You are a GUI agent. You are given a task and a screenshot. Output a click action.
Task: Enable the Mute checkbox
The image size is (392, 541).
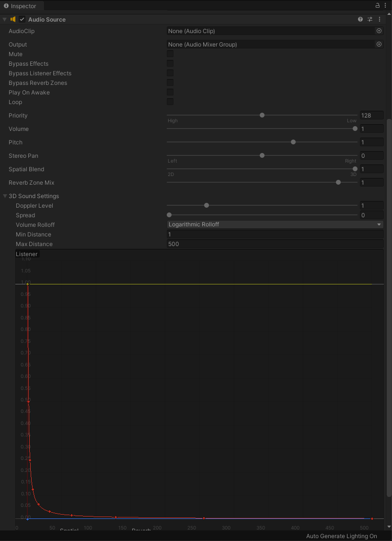(170, 54)
